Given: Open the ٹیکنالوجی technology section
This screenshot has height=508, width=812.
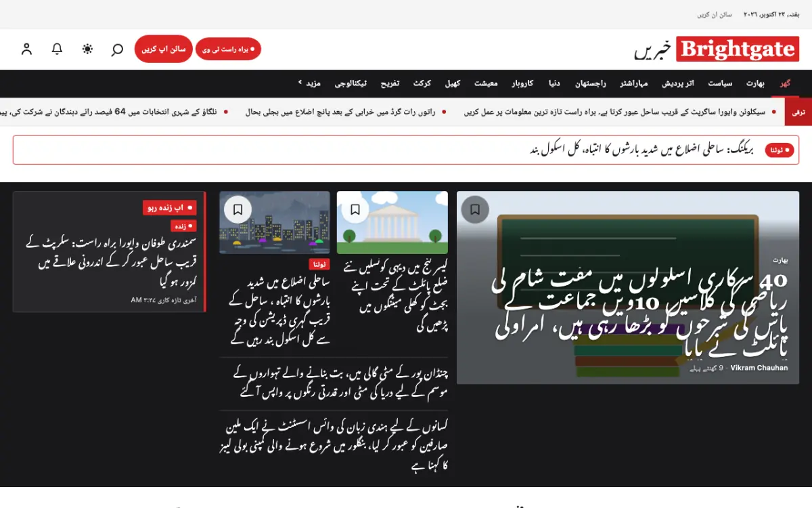Looking at the screenshot, I should pos(352,83).
